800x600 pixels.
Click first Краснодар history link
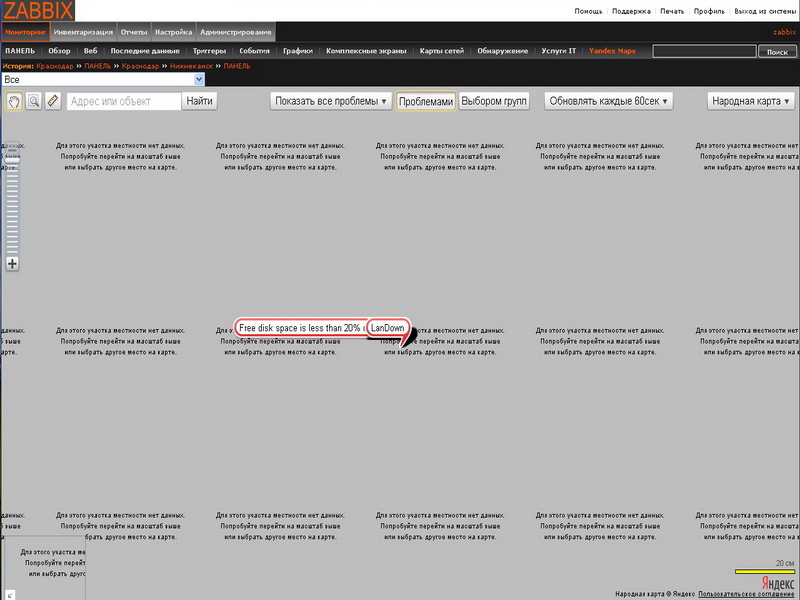coord(55,66)
